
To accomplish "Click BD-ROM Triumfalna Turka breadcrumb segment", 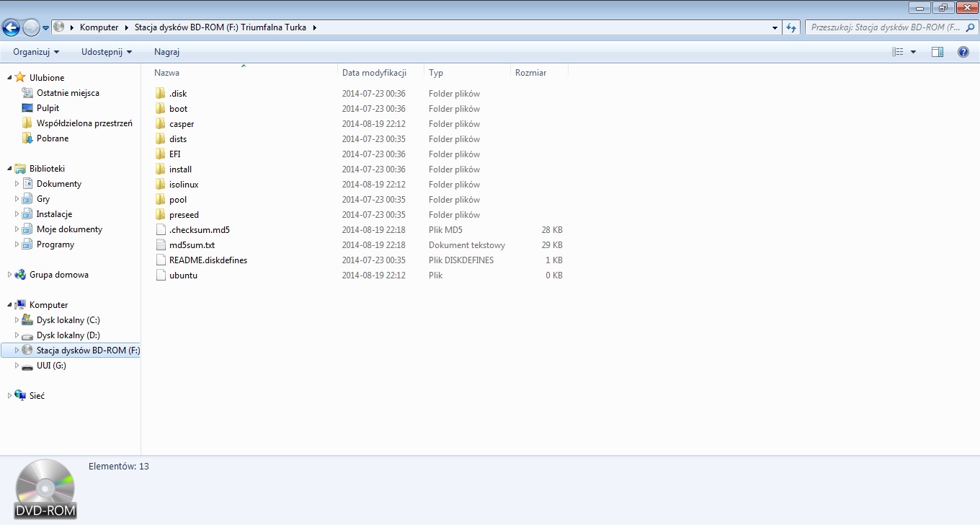I will [x=220, y=27].
